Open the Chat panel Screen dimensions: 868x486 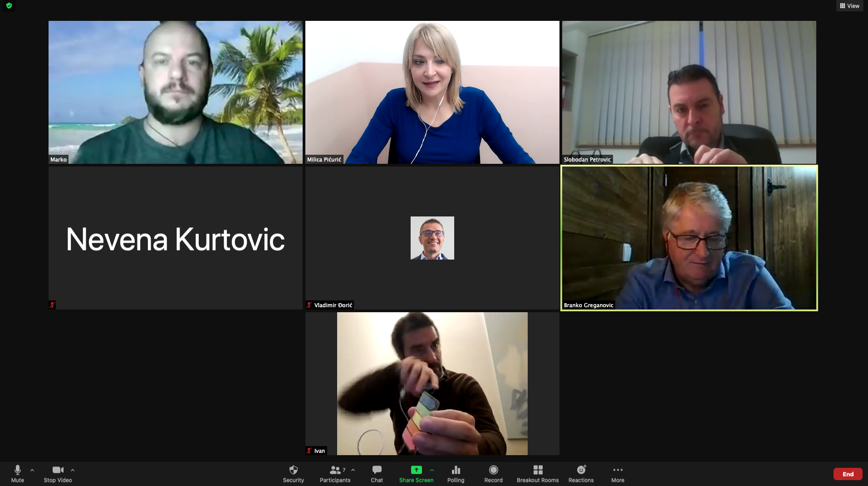pos(377,473)
